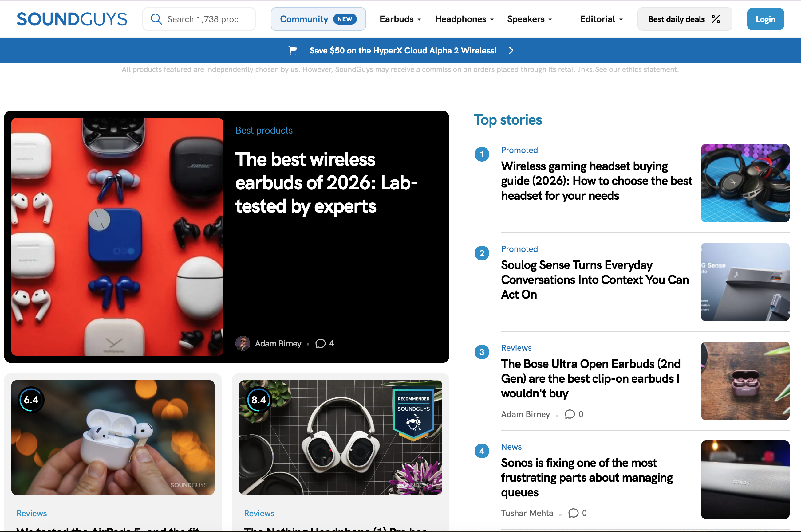Click the percent icon in Best daily deals
Image resolution: width=801 pixels, height=532 pixels.
click(x=716, y=19)
